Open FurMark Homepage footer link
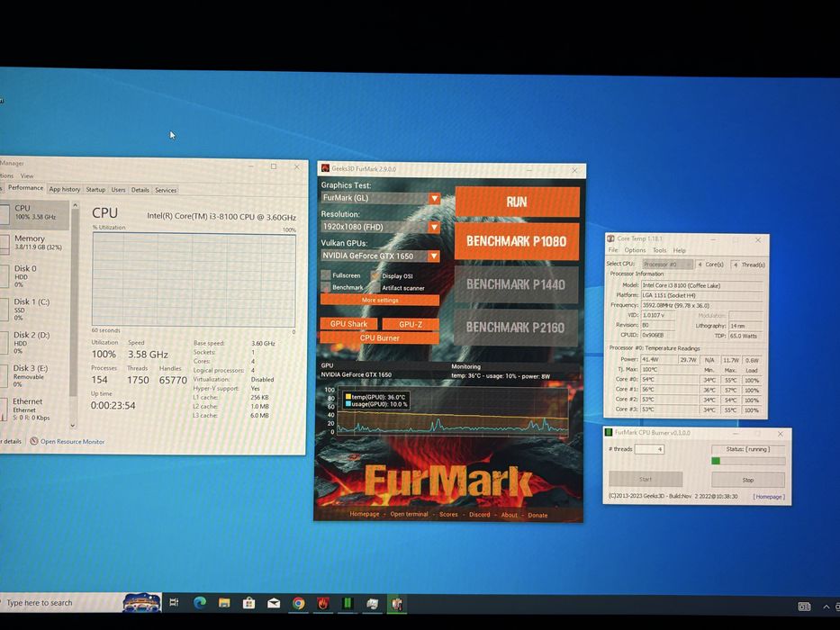 [365, 514]
